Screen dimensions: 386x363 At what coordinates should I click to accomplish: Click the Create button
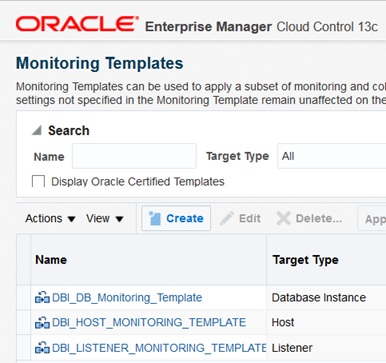click(x=176, y=218)
